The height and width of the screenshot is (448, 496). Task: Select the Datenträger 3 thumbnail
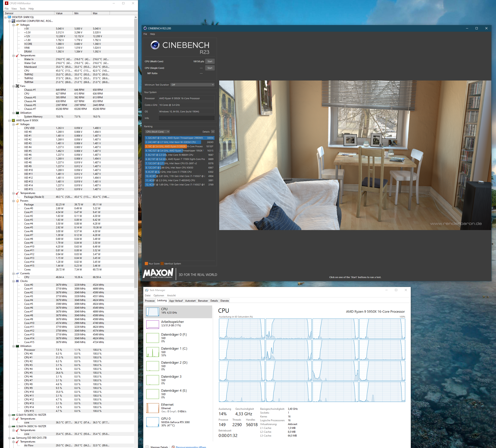tap(152, 380)
